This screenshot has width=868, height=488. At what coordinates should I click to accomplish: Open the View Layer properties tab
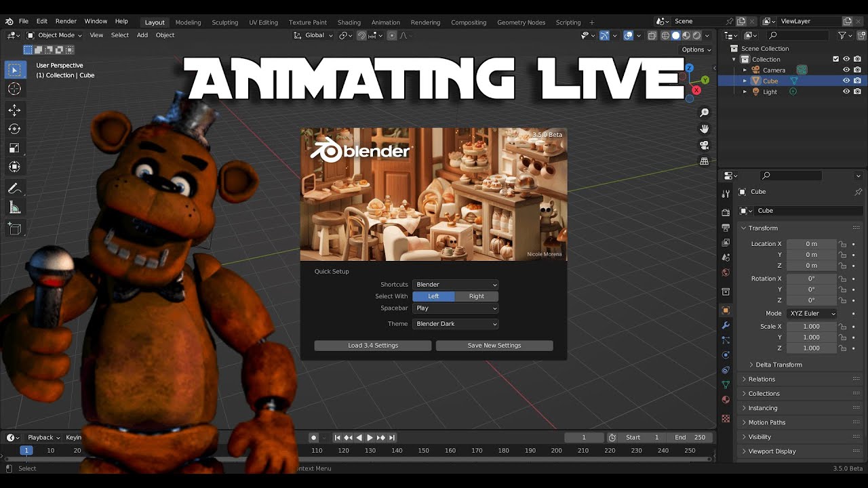(726, 243)
